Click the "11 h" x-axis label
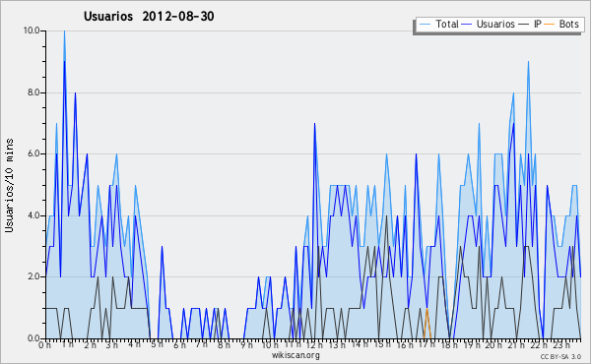The height and width of the screenshot is (364, 591). click(293, 344)
